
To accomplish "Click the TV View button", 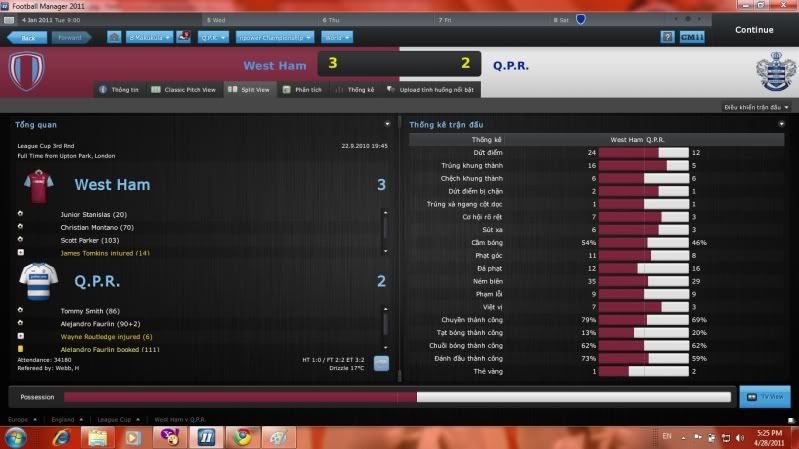I will point(765,397).
